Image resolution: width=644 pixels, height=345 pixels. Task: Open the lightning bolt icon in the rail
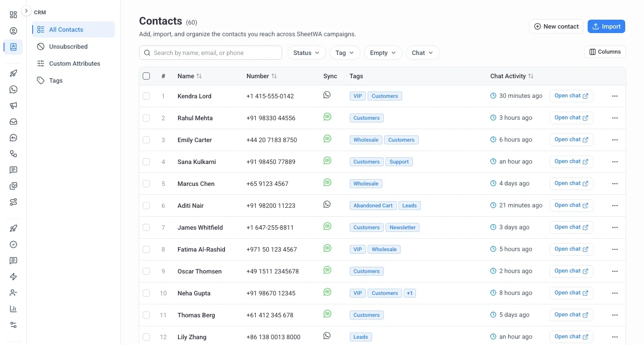[13, 277]
